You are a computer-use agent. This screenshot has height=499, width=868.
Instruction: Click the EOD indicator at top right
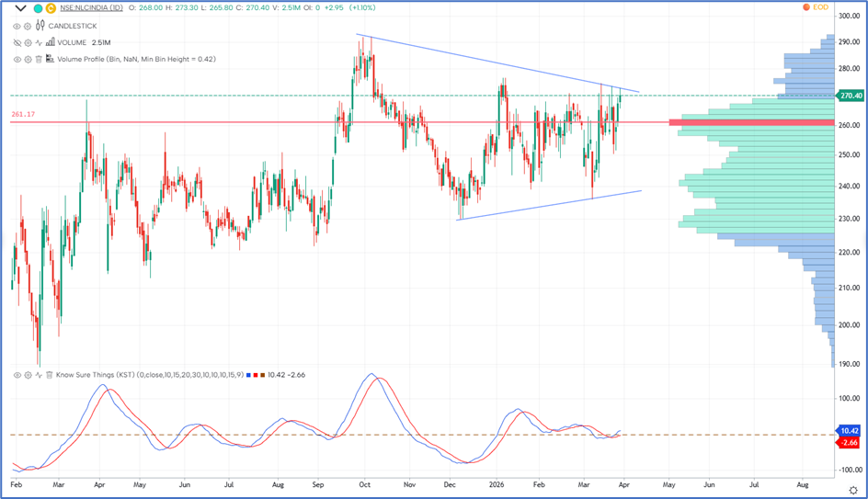pyautogui.click(x=816, y=7)
